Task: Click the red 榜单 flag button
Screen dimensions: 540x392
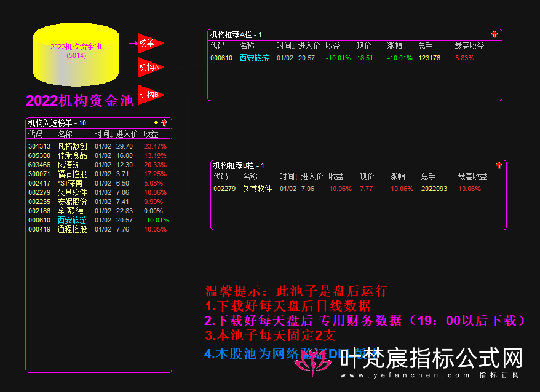Action: tap(150, 44)
